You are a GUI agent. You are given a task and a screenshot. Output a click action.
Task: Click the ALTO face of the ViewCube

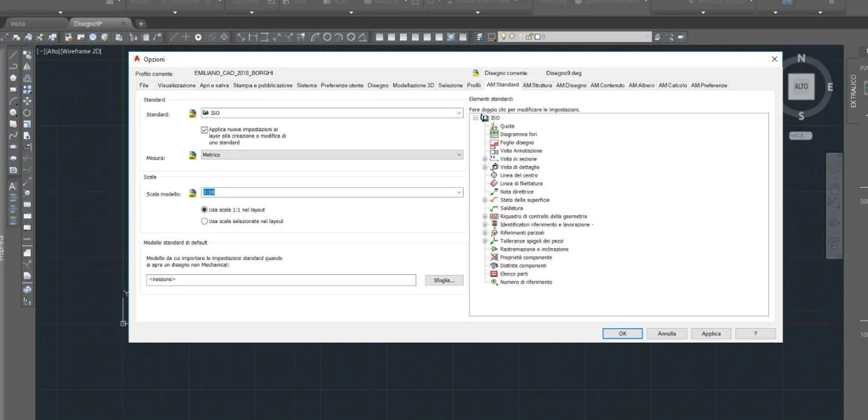click(801, 87)
